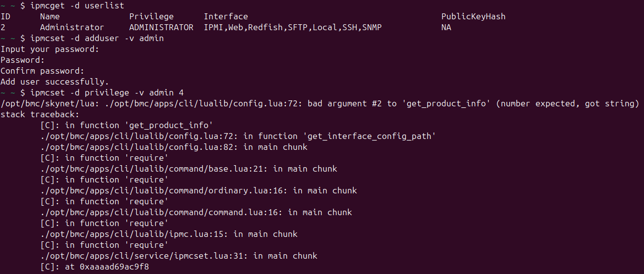Click the Name column header
This screenshot has height=274, width=644.
50,17
